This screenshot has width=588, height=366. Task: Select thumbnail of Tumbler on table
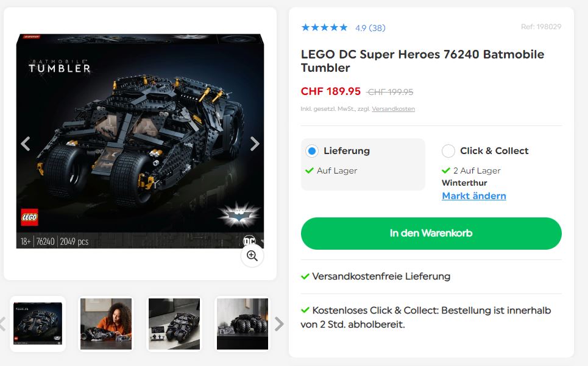click(x=174, y=324)
